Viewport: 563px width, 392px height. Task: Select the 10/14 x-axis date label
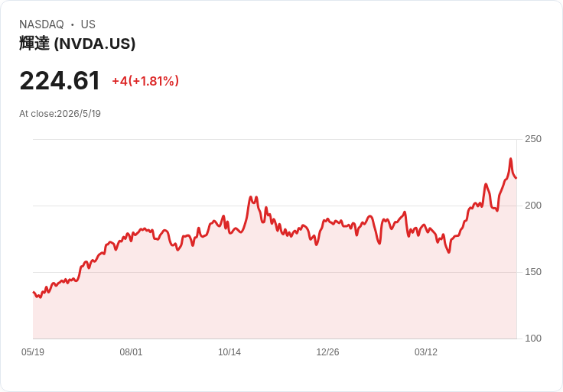pos(229,352)
